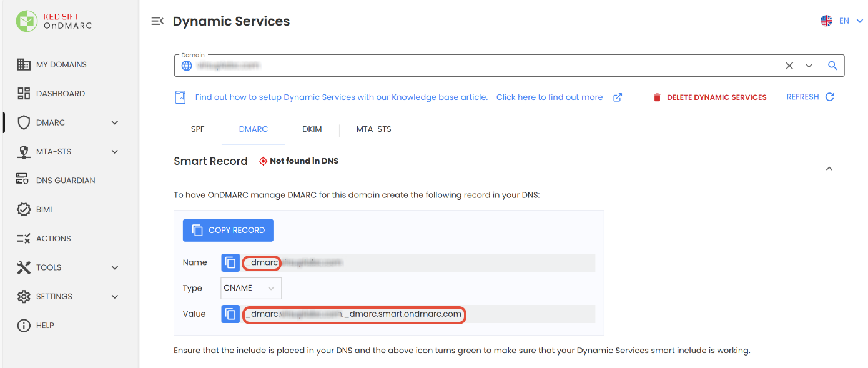Click the red trash icon for deleting services
868x368 pixels.
(657, 97)
